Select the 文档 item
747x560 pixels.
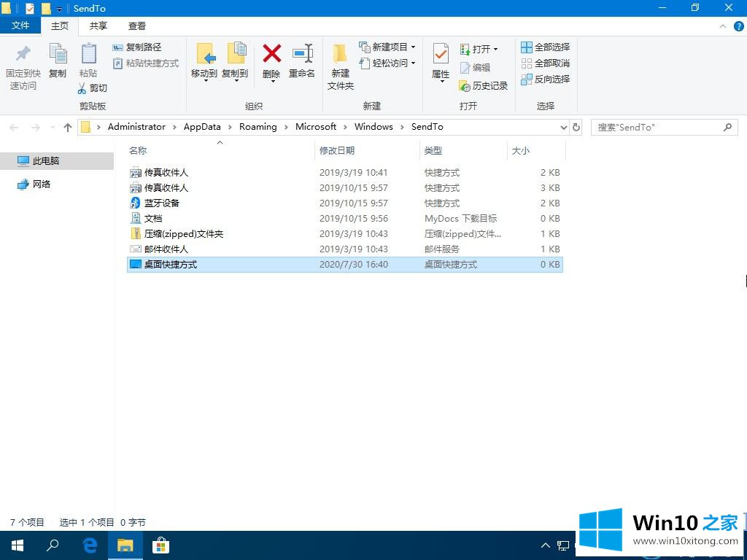tap(345, 218)
